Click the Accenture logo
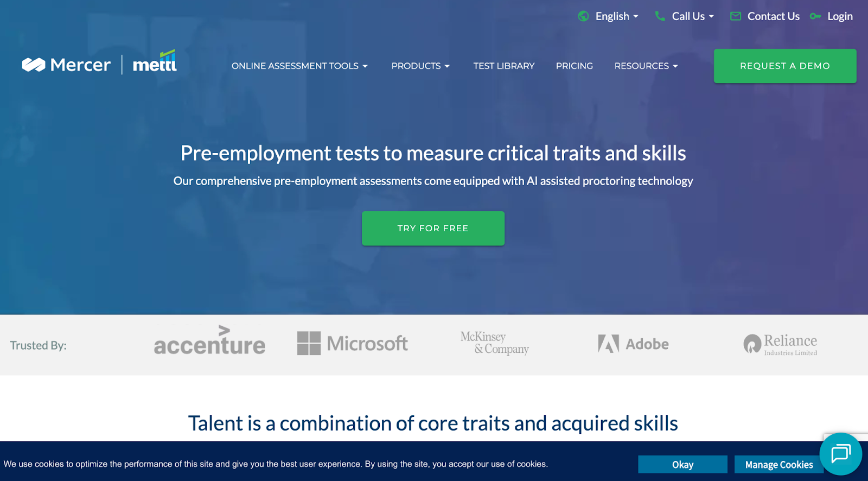Viewport: 868px width, 481px height. pyautogui.click(x=209, y=344)
